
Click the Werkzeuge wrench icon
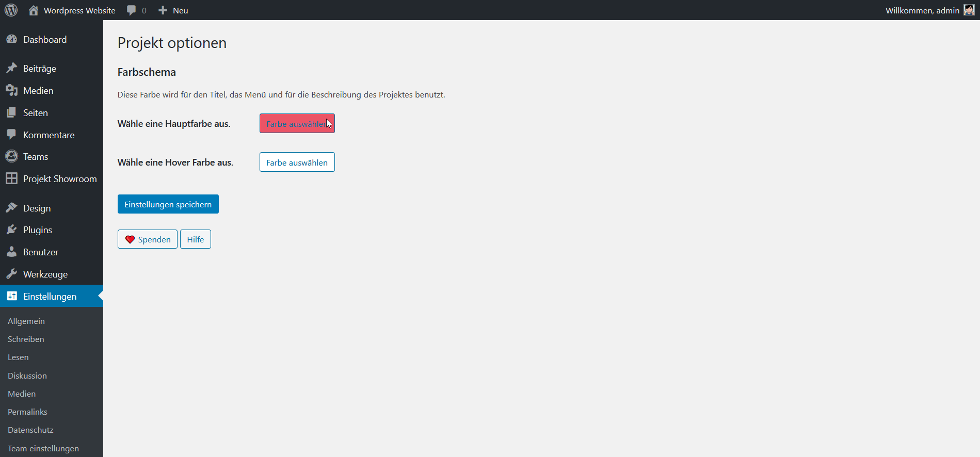[11, 274]
